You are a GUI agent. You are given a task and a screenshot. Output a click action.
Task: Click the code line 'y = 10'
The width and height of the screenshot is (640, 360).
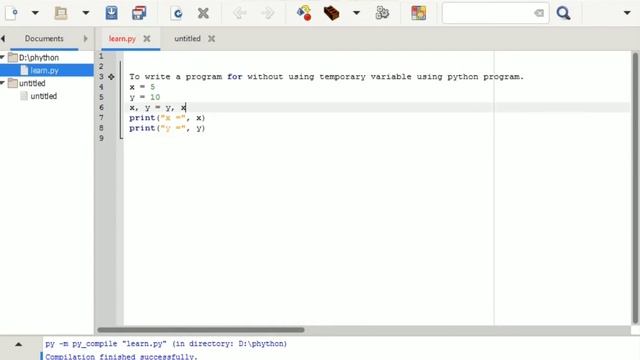click(x=144, y=97)
